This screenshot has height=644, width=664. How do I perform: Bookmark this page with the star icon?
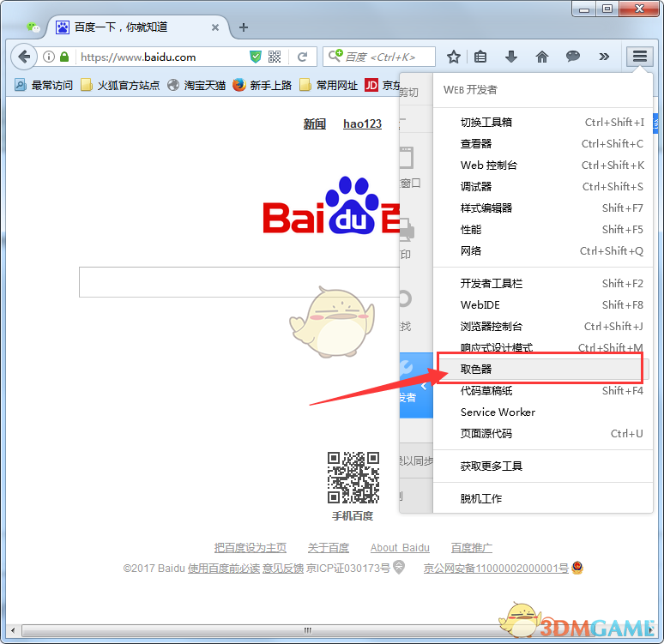click(454, 57)
